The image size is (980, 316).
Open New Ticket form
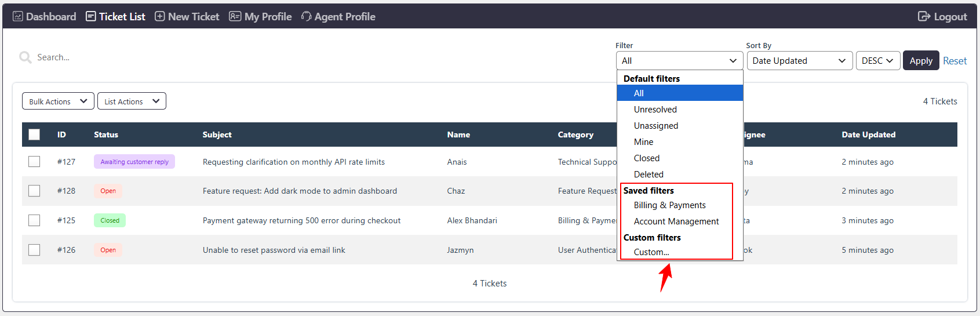pyautogui.click(x=187, y=16)
